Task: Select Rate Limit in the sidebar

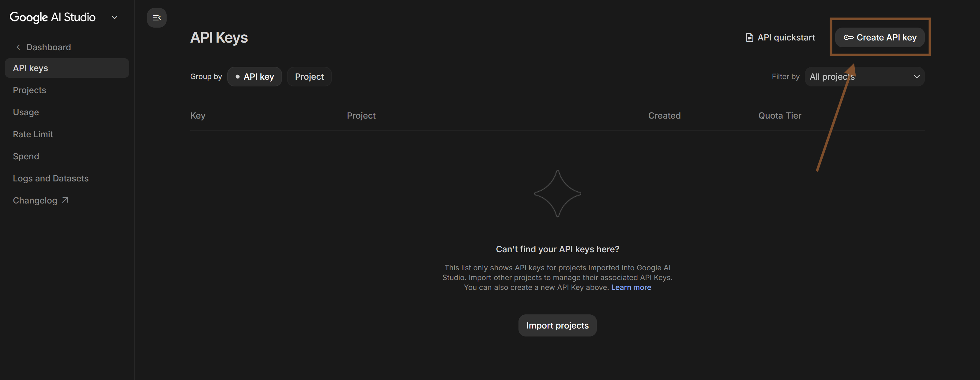Action: 33,135
